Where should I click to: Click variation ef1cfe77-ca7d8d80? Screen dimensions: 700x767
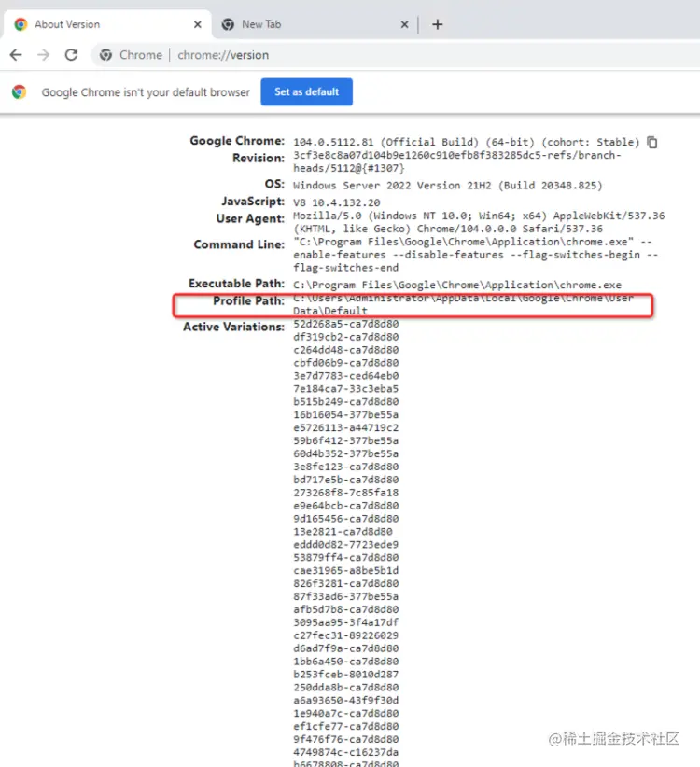pyautogui.click(x=346, y=726)
